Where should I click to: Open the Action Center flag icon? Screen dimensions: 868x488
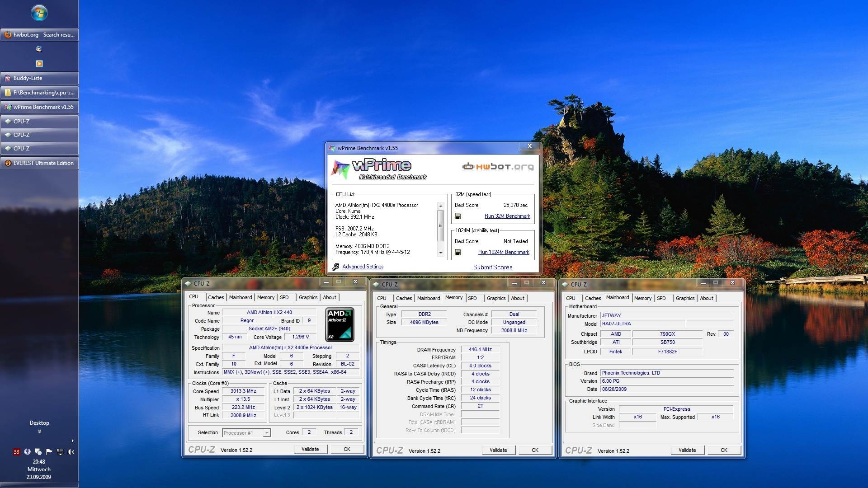(49, 452)
